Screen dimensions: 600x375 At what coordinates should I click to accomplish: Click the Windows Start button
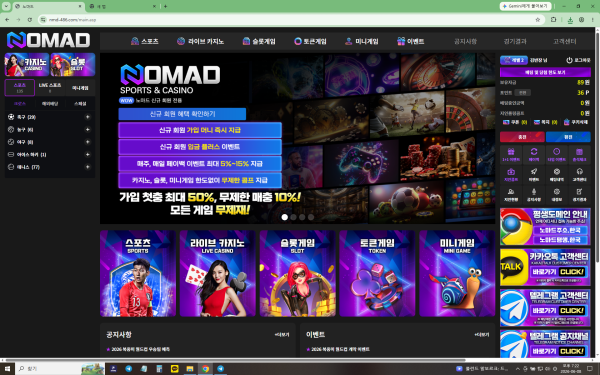8,369
